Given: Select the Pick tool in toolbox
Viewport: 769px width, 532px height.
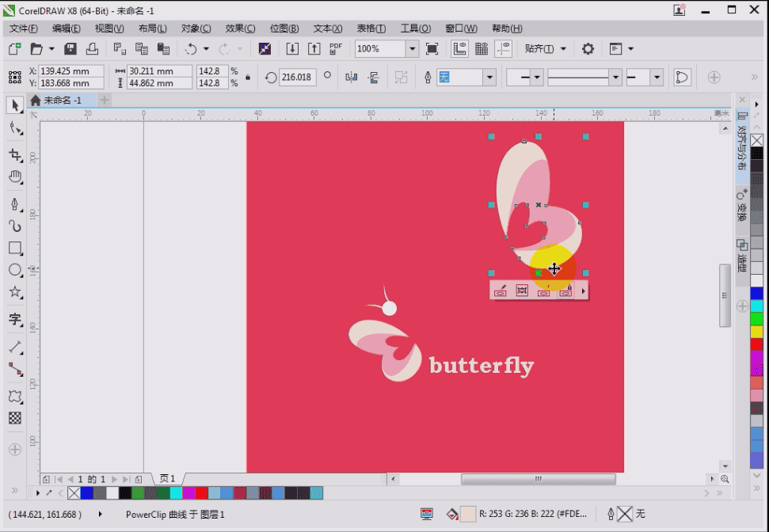Looking at the screenshot, I should pyautogui.click(x=15, y=105).
